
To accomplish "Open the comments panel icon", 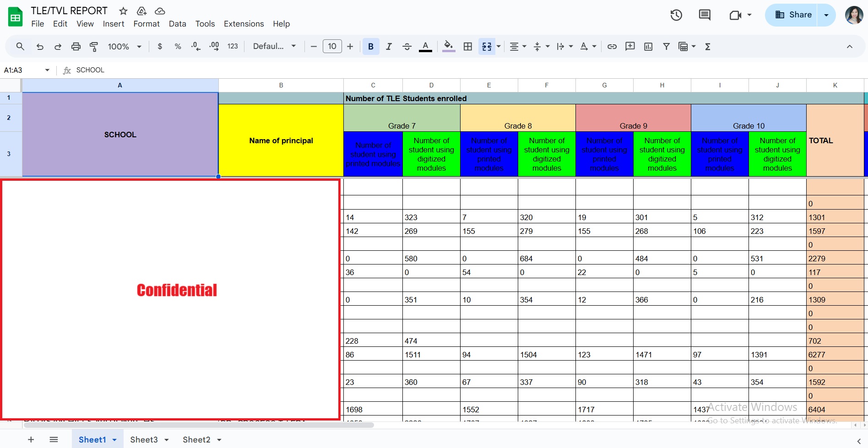I will 705,15.
